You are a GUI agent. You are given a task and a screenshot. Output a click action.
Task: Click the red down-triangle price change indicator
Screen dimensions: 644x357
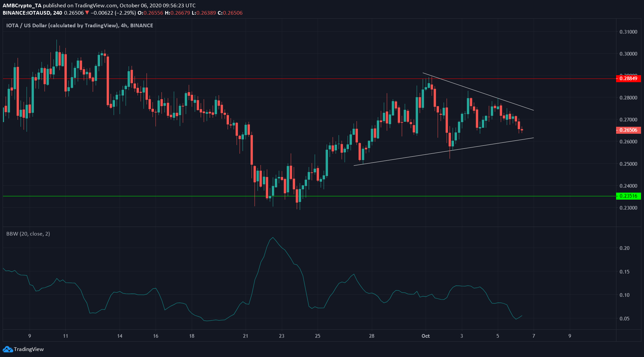click(x=87, y=13)
